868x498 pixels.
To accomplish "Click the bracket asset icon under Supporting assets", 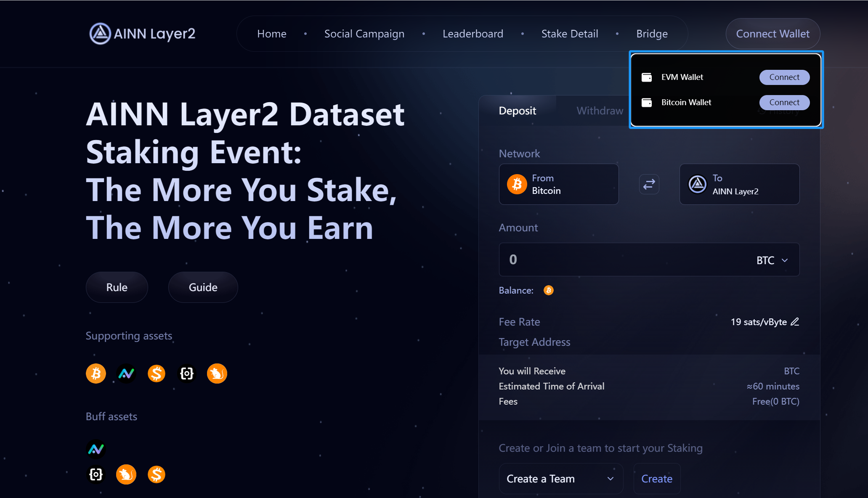I will 187,373.
